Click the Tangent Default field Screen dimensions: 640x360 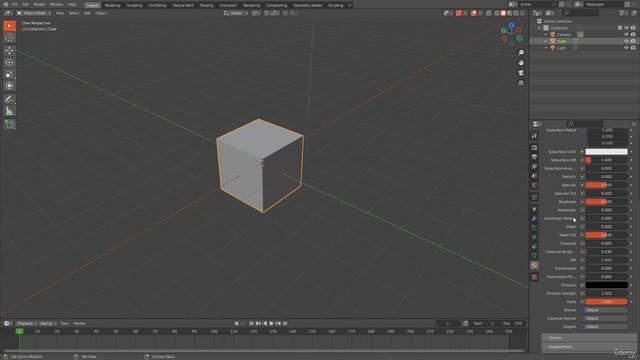coord(607,327)
